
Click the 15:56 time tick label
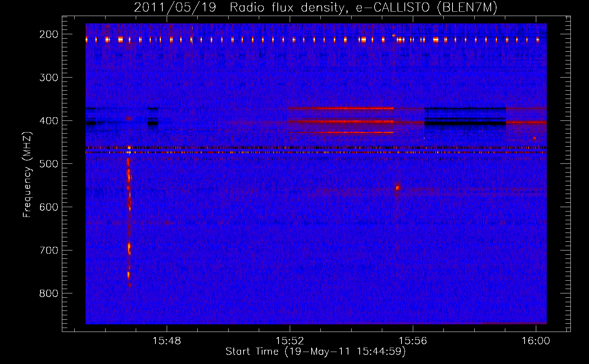(x=413, y=341)
